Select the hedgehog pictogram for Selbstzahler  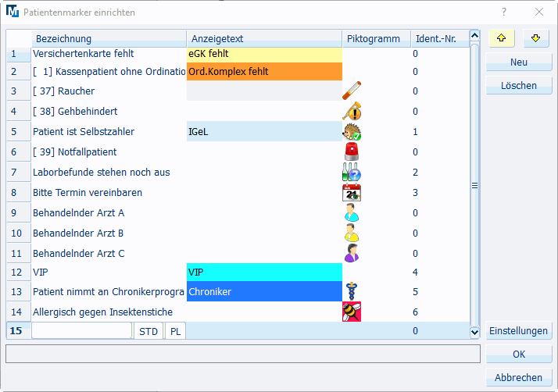click(x=352, y=132)
